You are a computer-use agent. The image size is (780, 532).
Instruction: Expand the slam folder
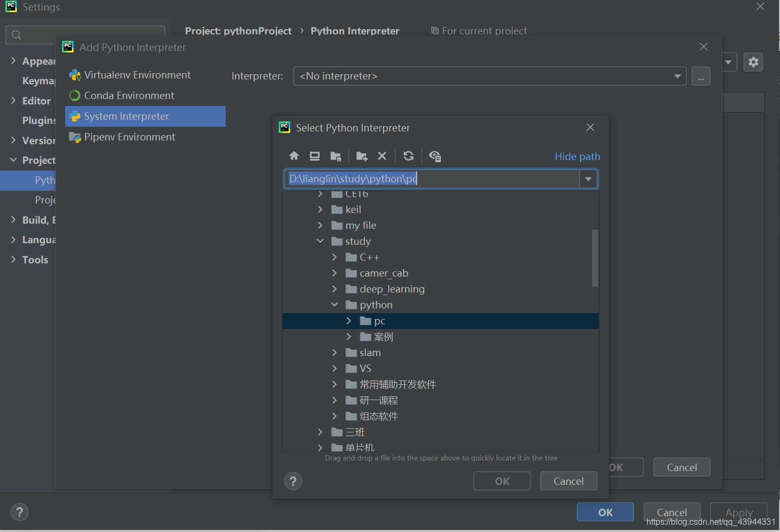(334, 352)
